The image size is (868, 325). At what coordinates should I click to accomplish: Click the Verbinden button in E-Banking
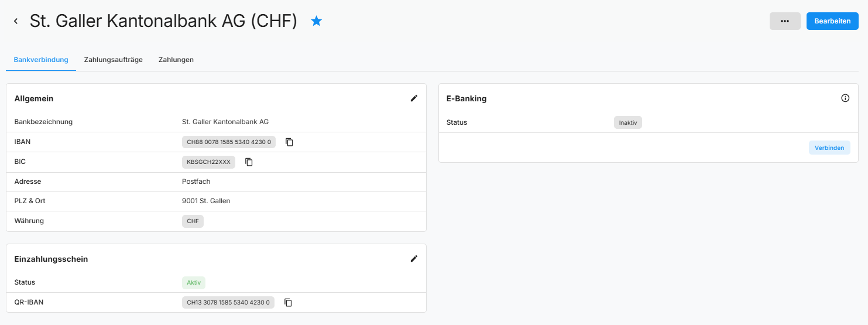(829, 148)
